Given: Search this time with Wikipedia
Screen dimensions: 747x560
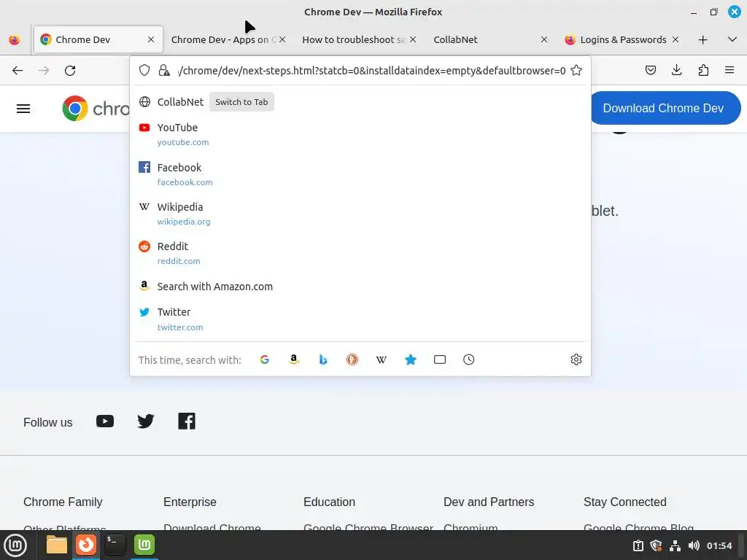Looking at the screenshot, I should (x=381, y=359).
